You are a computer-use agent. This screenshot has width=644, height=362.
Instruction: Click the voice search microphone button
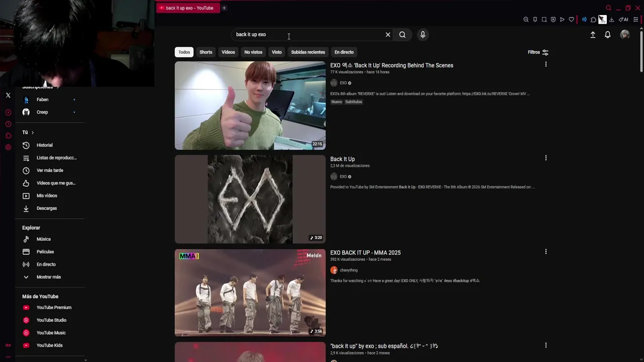(423, 35)
